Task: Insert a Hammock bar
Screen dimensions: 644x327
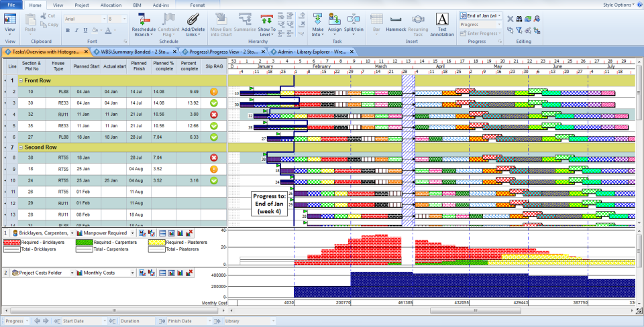Action: coord(396,20)
